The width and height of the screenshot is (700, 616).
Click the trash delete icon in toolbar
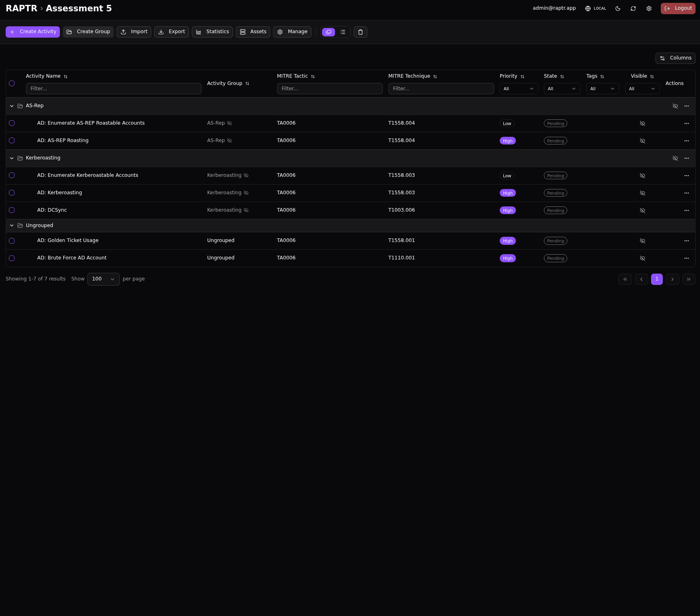click(x=361, y=32)
